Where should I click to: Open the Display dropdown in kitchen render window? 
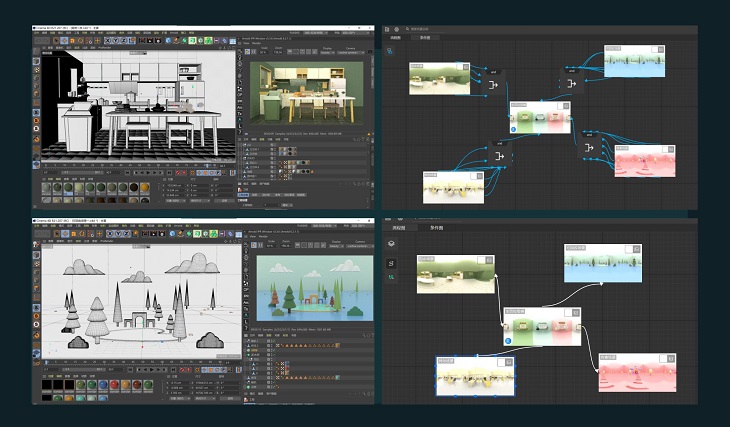pos(328,52)
